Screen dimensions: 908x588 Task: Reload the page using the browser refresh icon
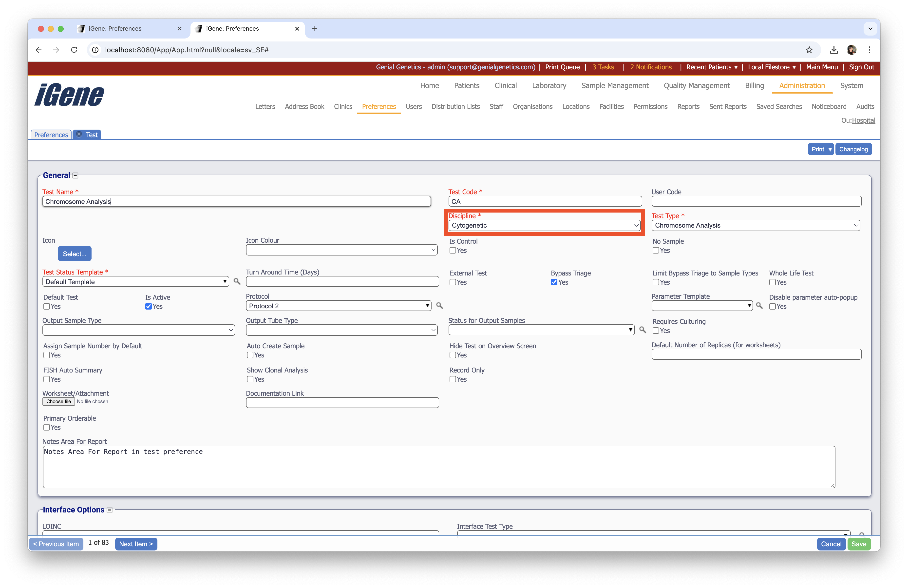tap(74, 50)
